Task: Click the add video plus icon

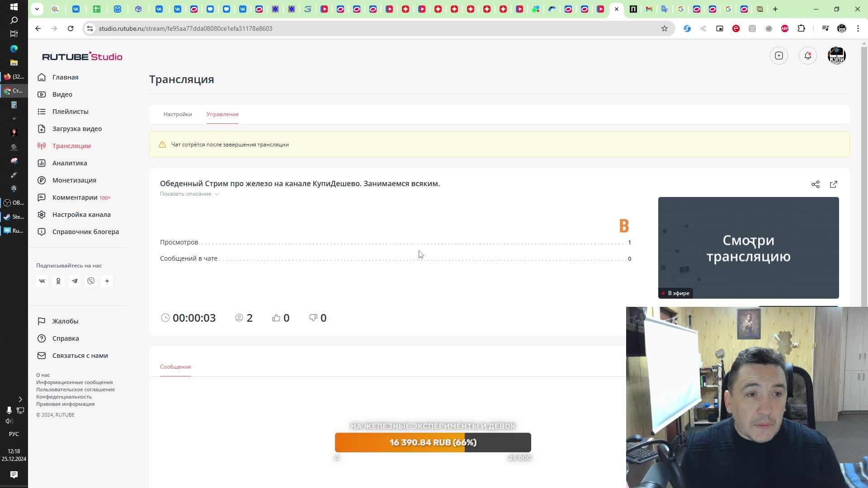Action: (778, 56)
